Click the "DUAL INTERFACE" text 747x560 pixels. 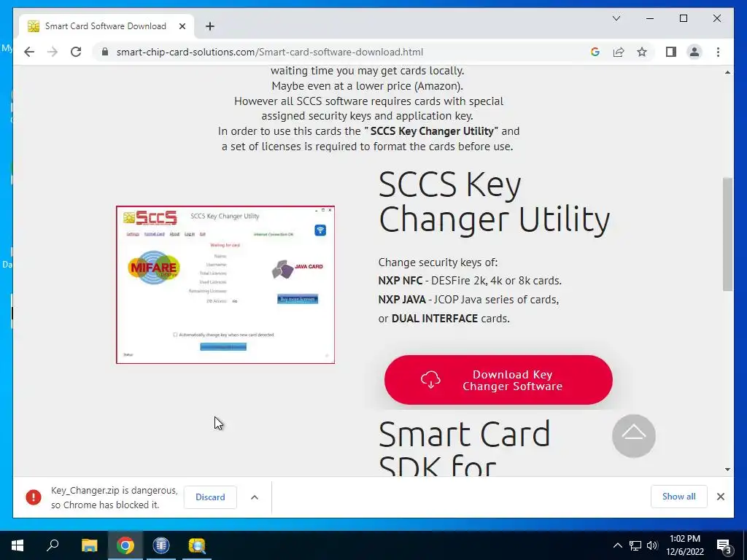pos(435,318)
